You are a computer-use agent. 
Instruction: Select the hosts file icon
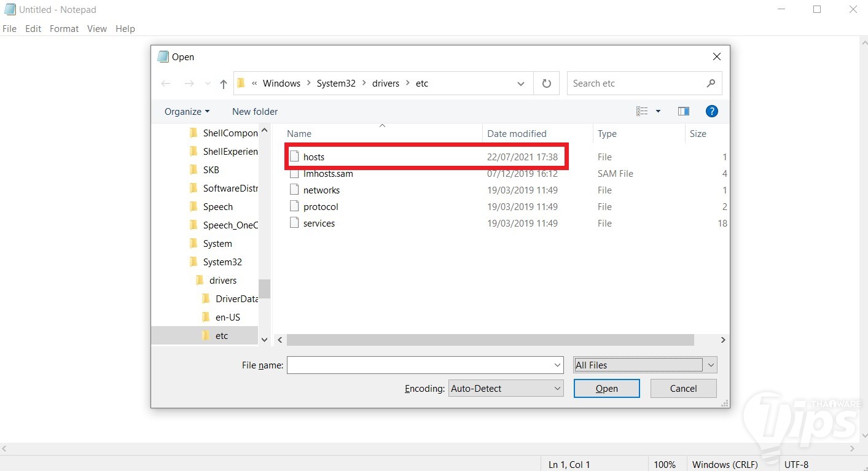coord(294,157)
